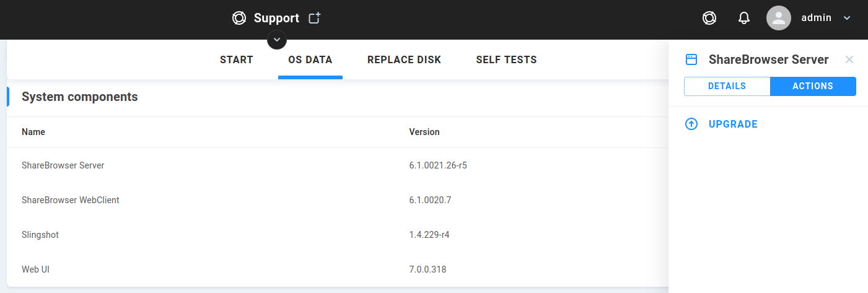Viewport: 868px width, 293px height.
Task: Open the REPLACE DISK tab
Action: pyautogui.click(x=404, y=60)
